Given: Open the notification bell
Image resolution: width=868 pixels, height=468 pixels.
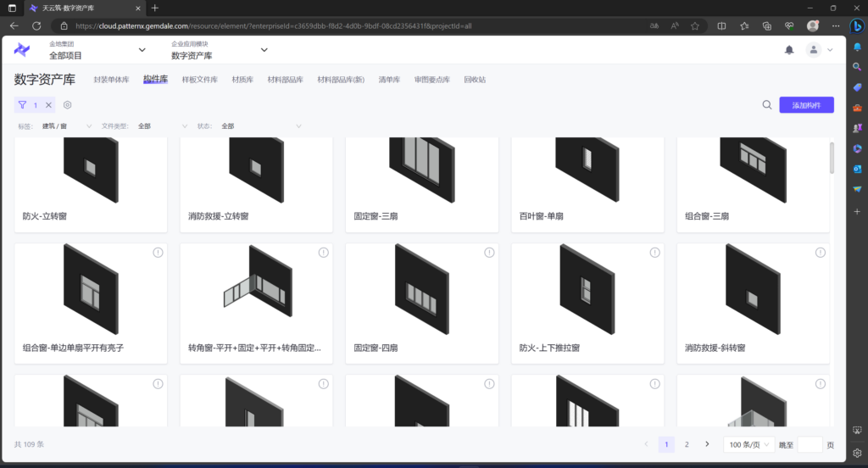Looking at the screenshot, I should pos(789,50).
